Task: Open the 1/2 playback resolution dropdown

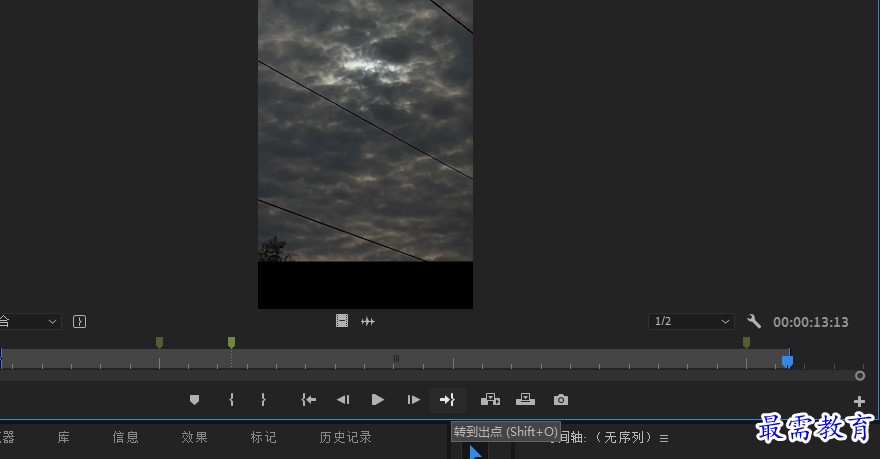Action: click(691, 322)
